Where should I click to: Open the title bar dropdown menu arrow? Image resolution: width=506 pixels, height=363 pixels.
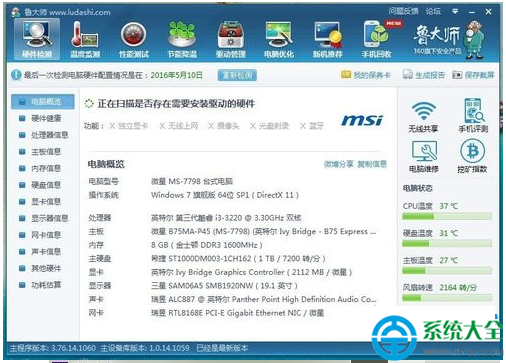tap(455, 12)
